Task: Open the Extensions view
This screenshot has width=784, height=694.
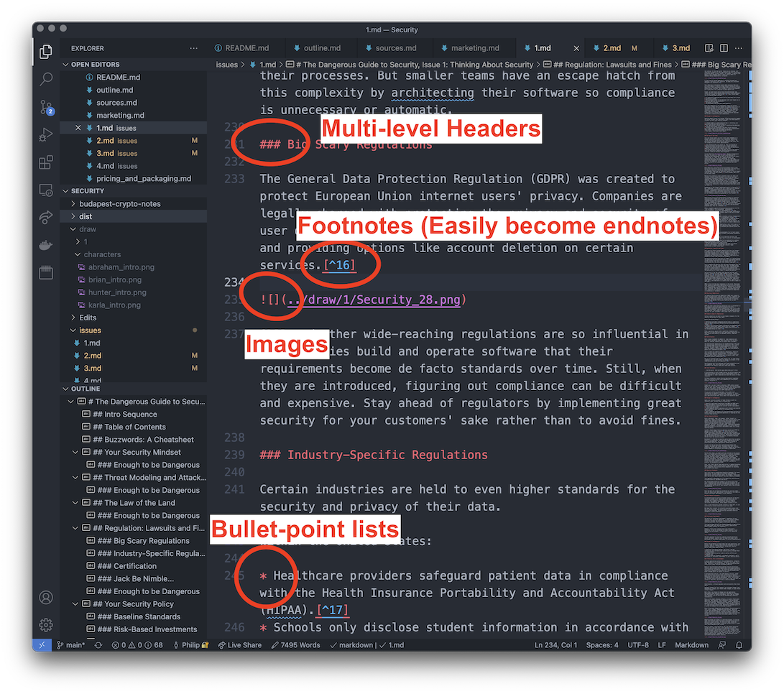Action: tap(45, 163)
